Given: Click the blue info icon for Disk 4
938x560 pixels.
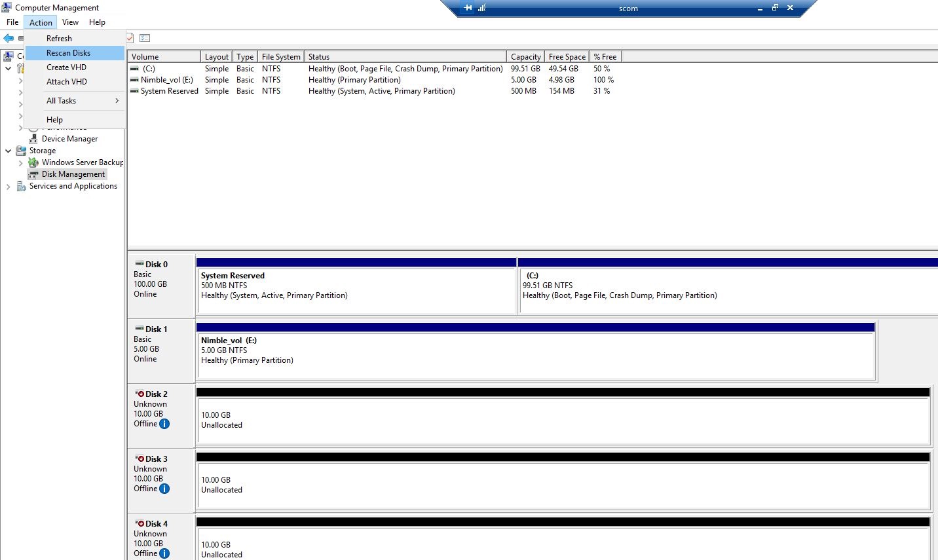Looking at the screenshot, I should pyautogui.click(x=164, y=553).
